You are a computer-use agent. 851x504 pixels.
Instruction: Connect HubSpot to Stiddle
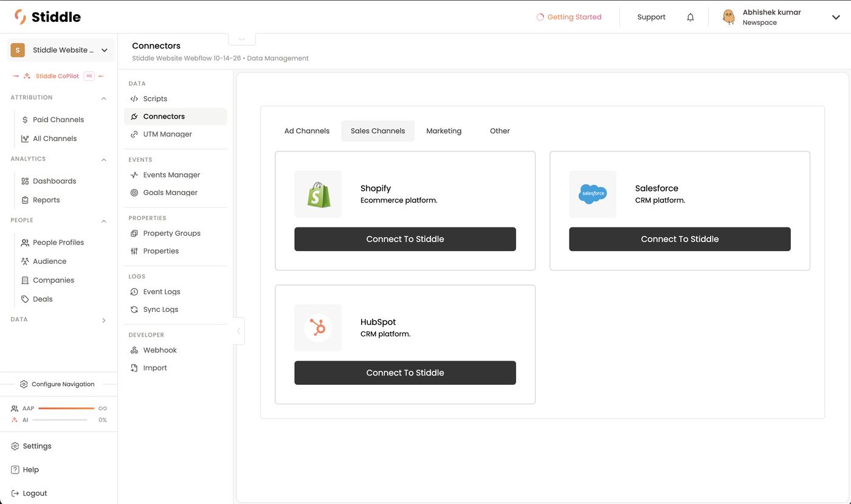coord(405,373)
